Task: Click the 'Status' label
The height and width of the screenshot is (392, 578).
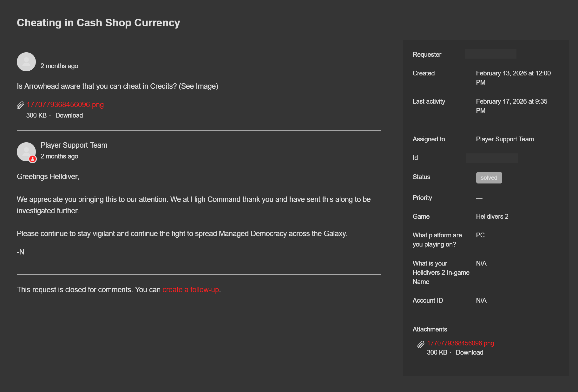Action: (421, 177)
